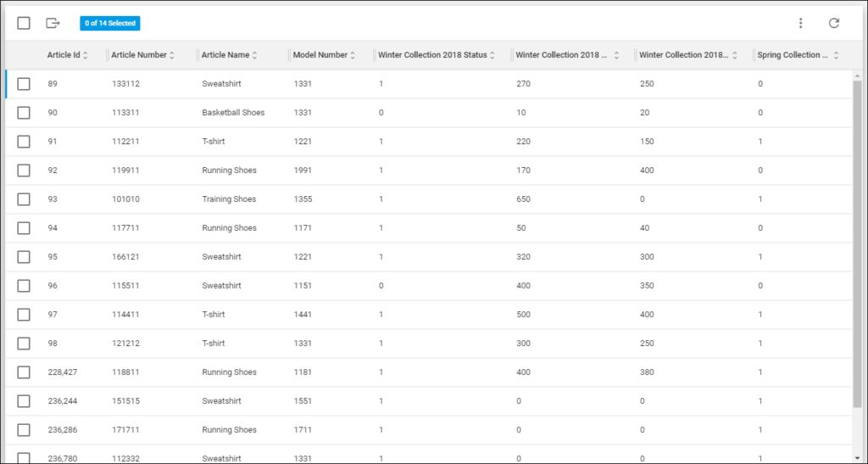Screen dimensions: 868x464
Task: Open the three-dot more options menu
Action: pos(801,23)
